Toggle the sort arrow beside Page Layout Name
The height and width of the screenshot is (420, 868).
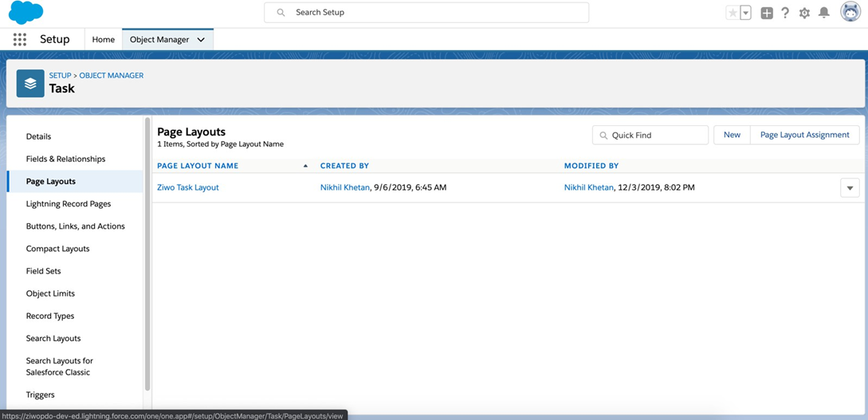click(305, 166)
